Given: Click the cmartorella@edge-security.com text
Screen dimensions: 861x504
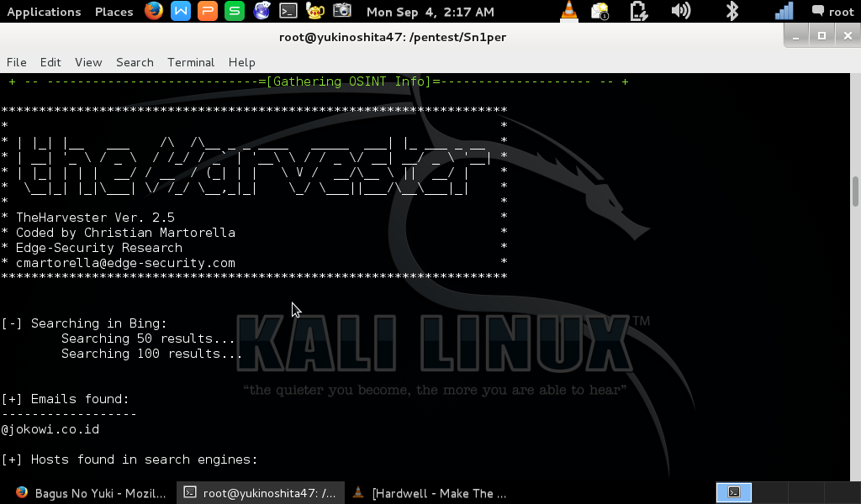Looking at the screenshot, I should click(125, 263).
